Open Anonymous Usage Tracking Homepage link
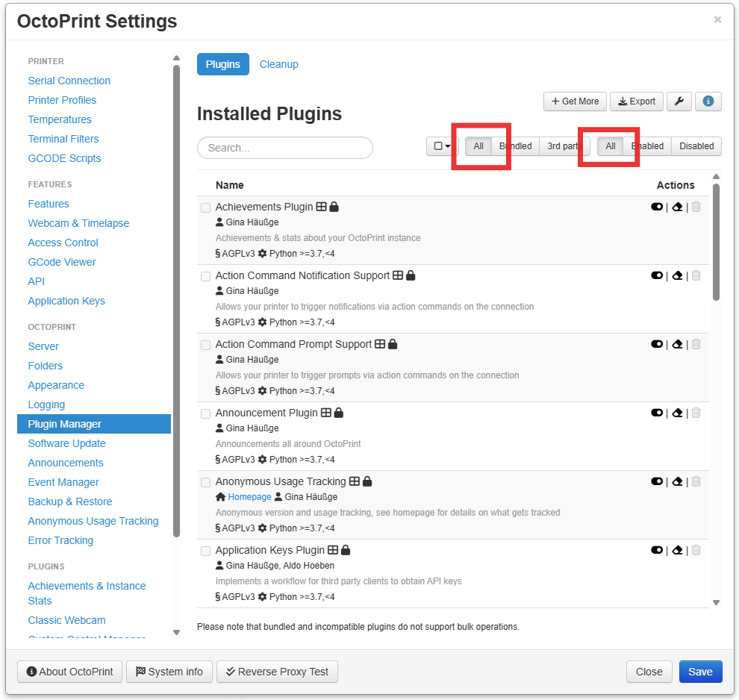The width and height of the screenshot is (739, 700). tap(249, 497)
